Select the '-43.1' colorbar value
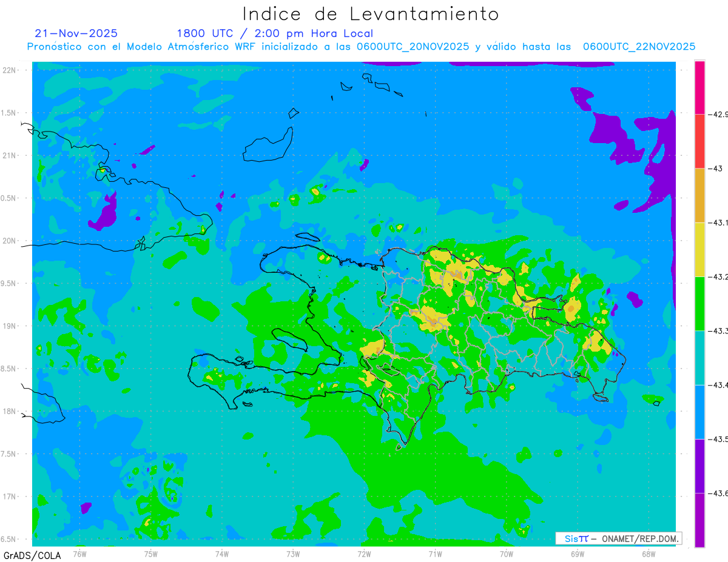Screen dimensions: 728x562 [x=718, y=222]
